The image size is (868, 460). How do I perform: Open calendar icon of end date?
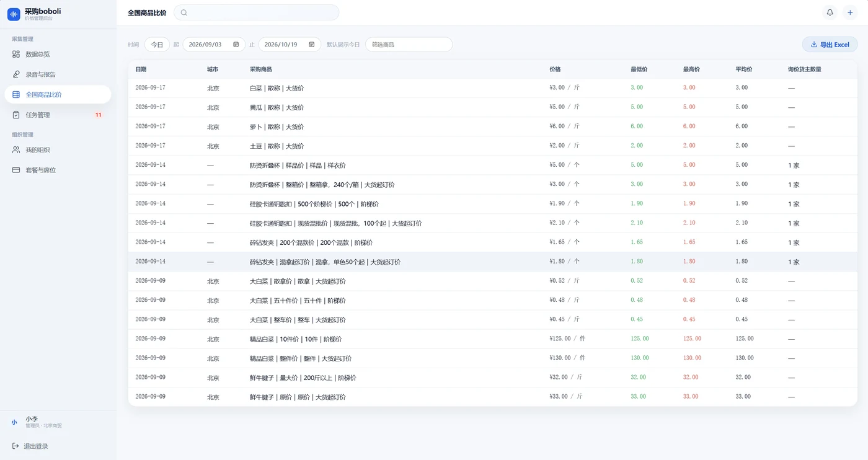point(311,45)
